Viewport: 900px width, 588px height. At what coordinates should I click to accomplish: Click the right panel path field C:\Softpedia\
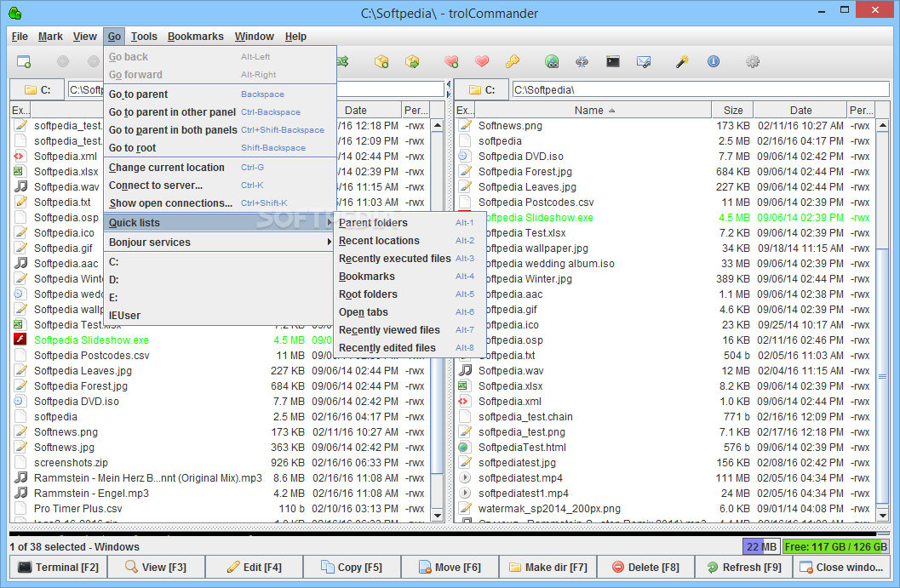700,89
